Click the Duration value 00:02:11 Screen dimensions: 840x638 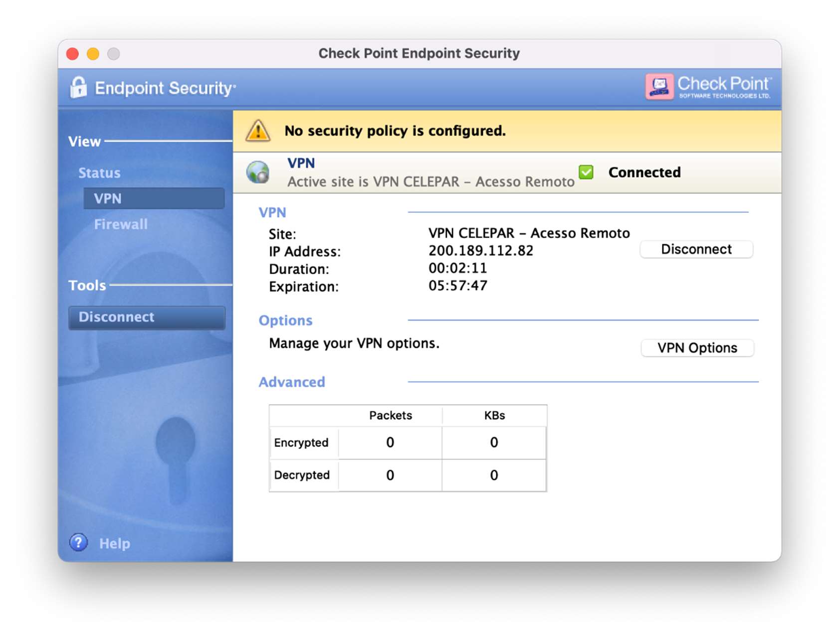458,268
